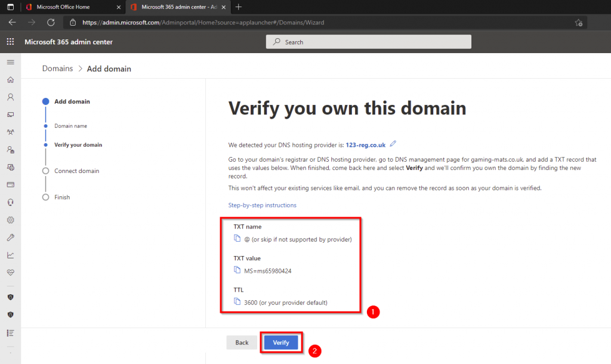Open Domains breadcrumb link
The width and height of the screenshot is (611, 364).
pos(57,69)
